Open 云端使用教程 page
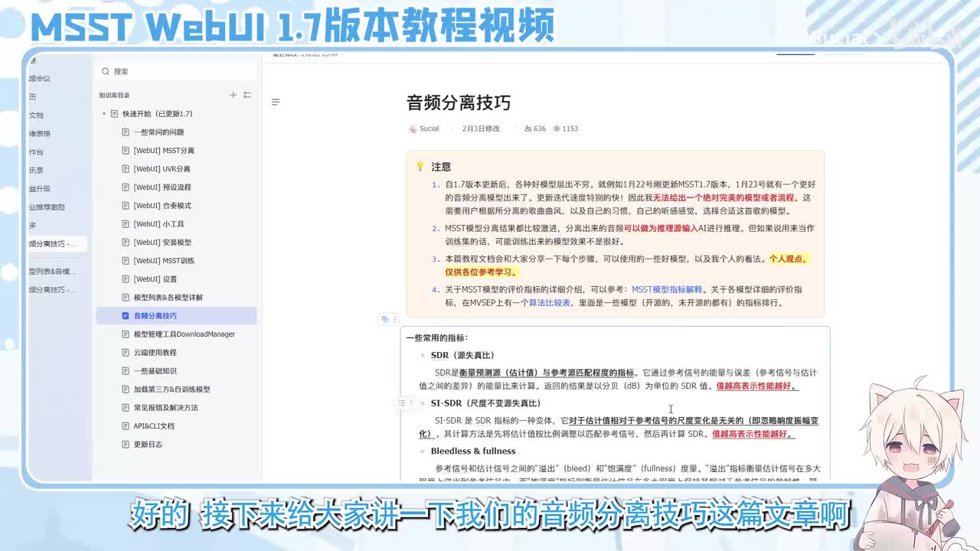Image resolution: width=980 pixels, height=551 pixels. click(155, 352)
